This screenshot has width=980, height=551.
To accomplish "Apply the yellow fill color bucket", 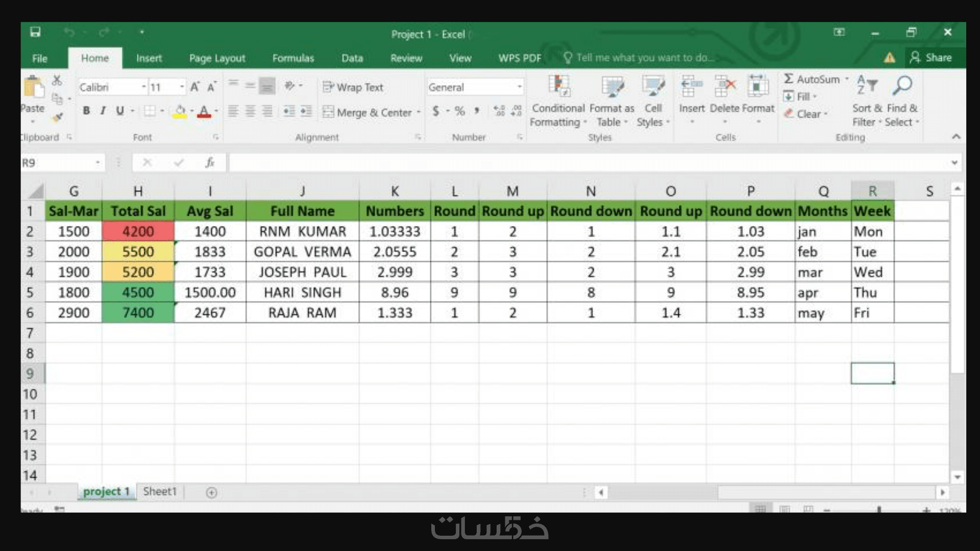I will point(180,111).
